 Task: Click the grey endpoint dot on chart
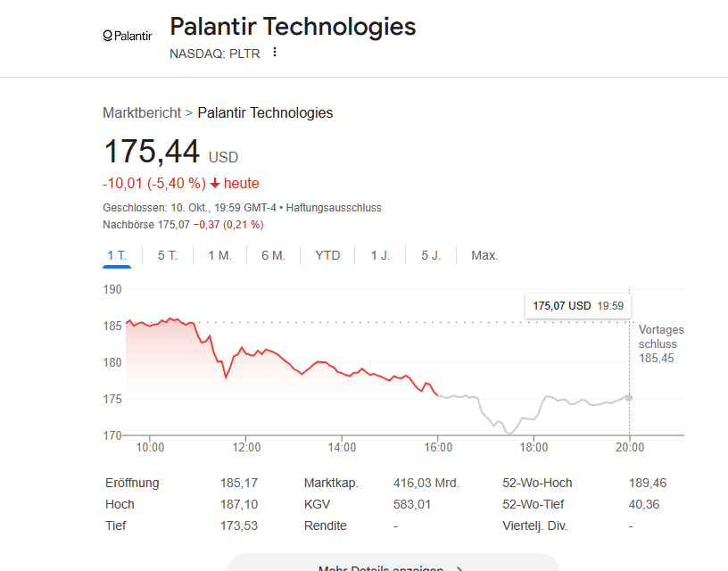630,398
